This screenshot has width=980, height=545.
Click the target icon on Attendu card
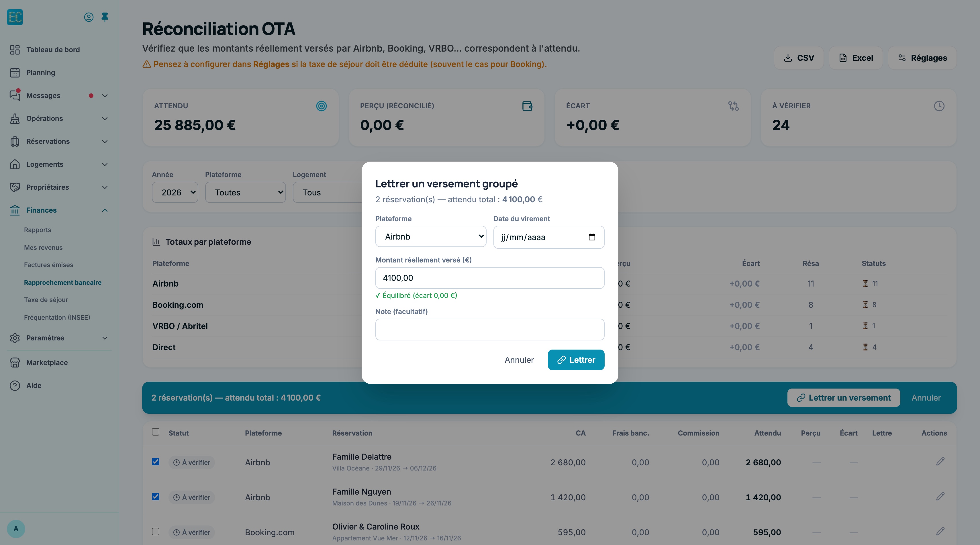[x=322, y=106]
